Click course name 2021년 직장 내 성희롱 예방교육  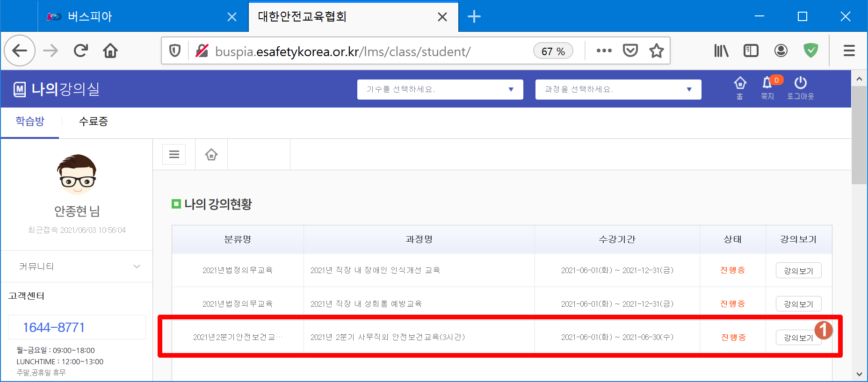click(366, 304)
